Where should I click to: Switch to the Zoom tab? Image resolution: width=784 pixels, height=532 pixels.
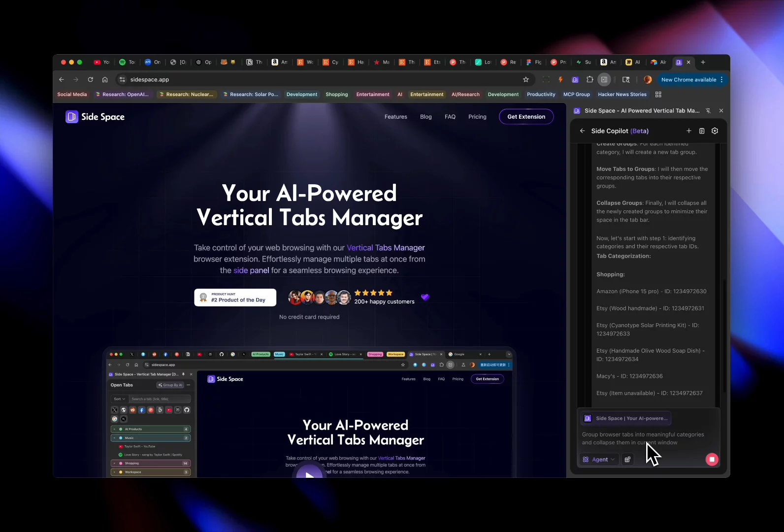click(152, 62)
